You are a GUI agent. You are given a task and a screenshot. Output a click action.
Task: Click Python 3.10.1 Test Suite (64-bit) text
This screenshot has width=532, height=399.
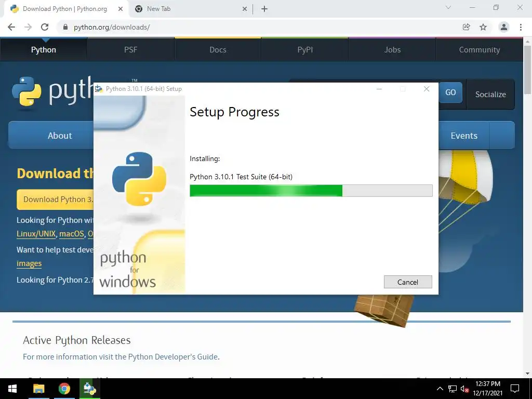pyautogui.click(x=241, y=177)
